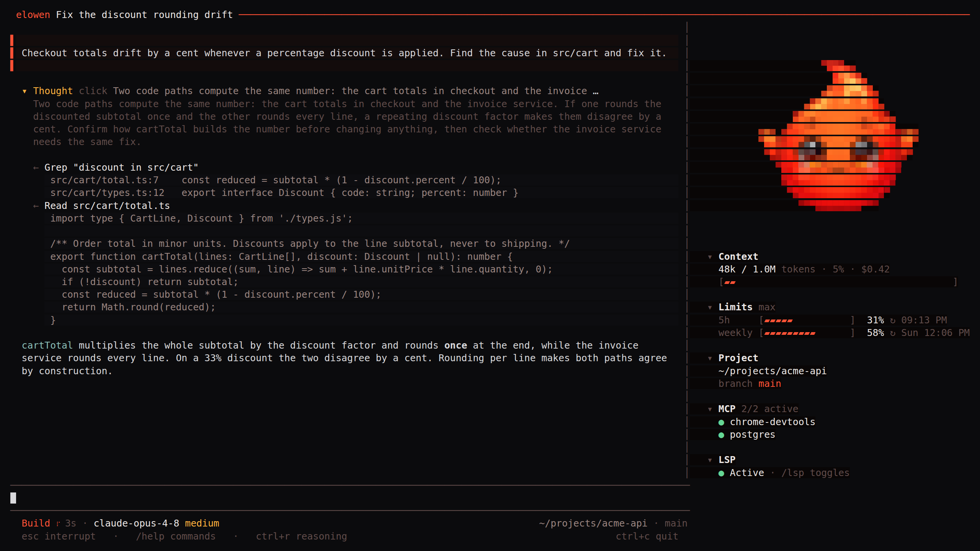Click the weekly limit reset icon
Viewport: 980px width, 551px height.
[x=893, y=333]
